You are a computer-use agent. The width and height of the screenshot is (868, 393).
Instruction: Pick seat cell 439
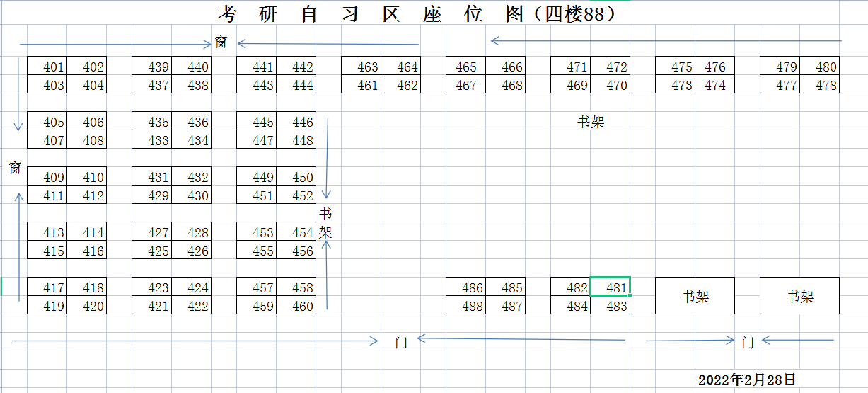[152, 67]
